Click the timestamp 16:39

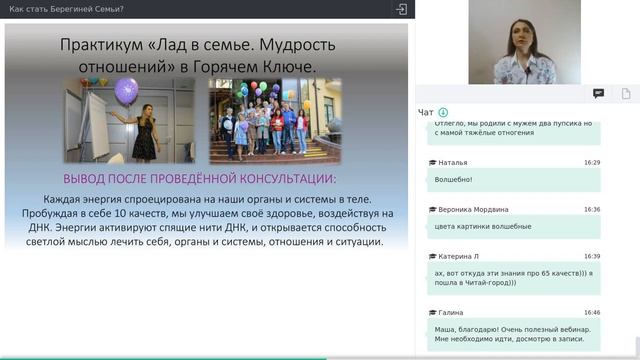[x=592, y=256]
